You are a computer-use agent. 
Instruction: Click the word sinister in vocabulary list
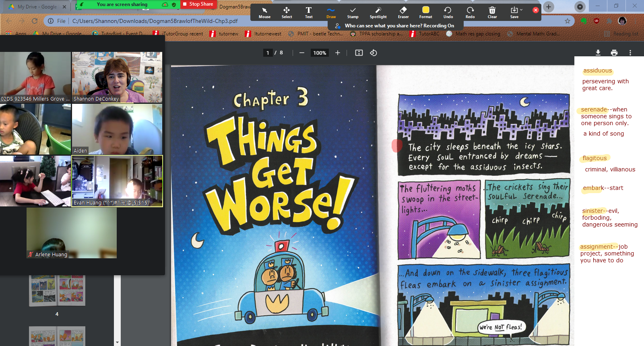[x=593, y=211]
